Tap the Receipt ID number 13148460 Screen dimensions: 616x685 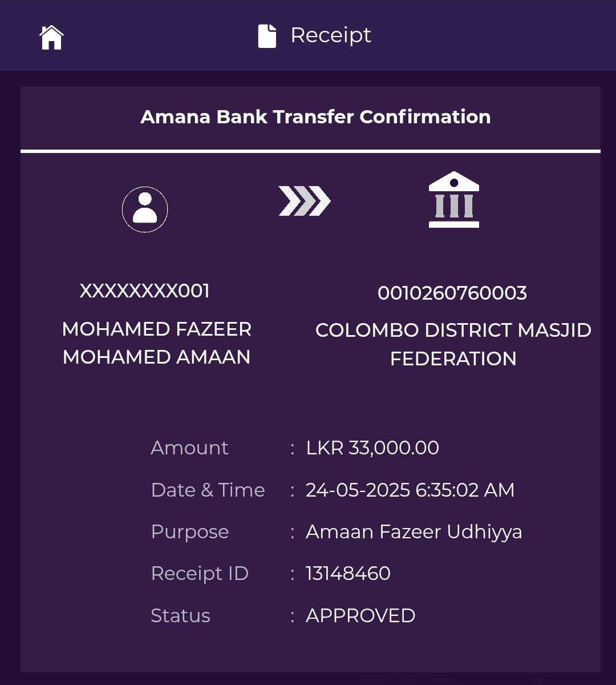click(348, 574)
